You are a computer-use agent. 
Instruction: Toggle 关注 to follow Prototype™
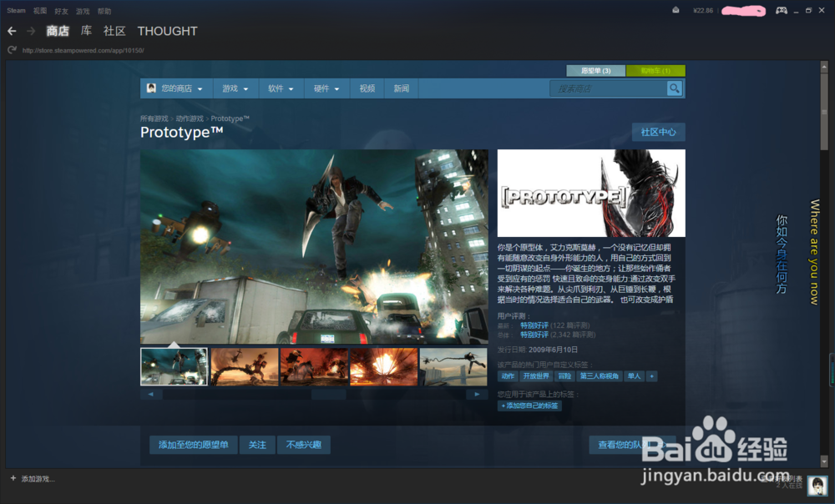(x=257, y=445)
